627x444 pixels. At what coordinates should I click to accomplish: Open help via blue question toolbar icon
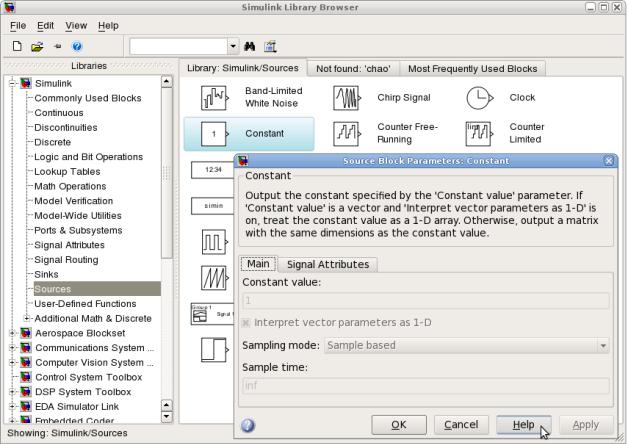pyautogui.click(x=77, y=47)
